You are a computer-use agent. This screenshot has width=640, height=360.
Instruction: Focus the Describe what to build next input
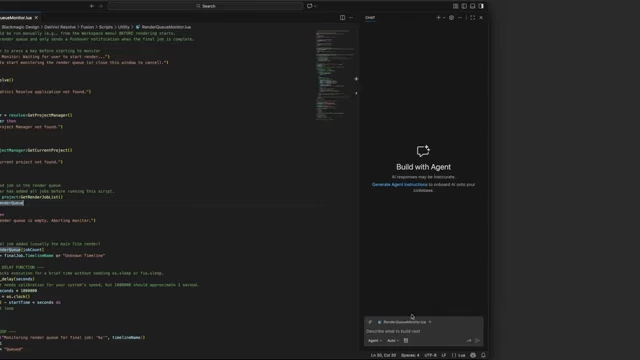[423, 331]
